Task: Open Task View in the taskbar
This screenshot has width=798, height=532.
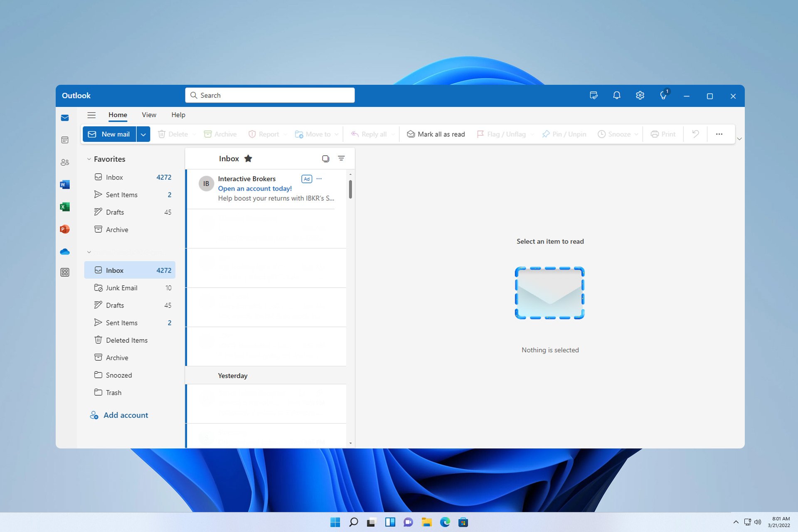Action: [372, 522]
